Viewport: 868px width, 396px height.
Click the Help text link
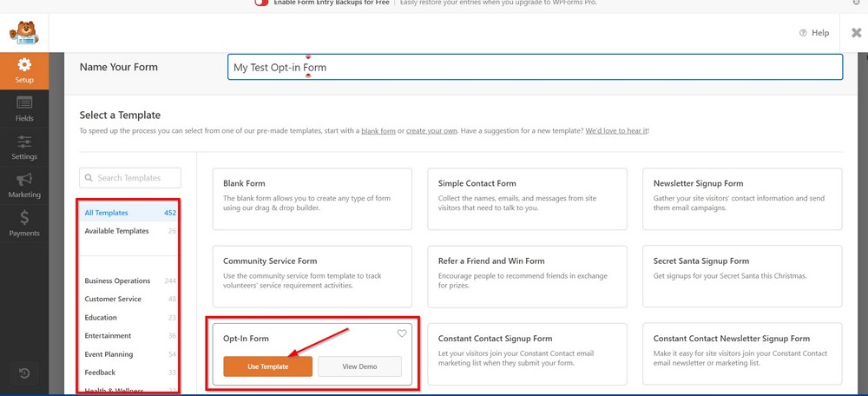[x=820, y=33]
